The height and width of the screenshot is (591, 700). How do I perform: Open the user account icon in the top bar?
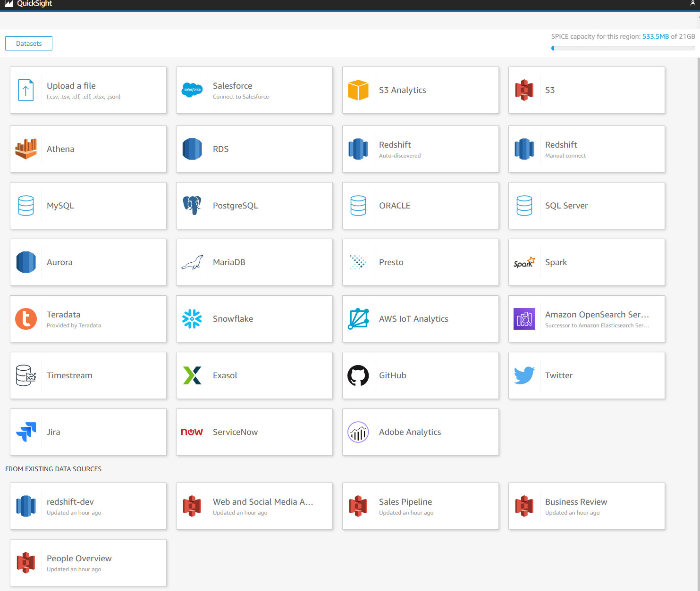pyautogui.click(x=693, y=3)
